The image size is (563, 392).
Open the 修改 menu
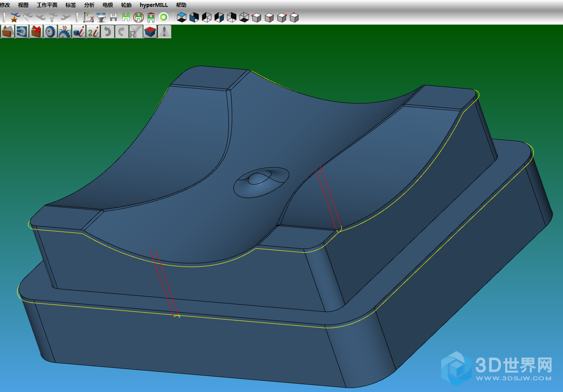(x=5, y=5)
